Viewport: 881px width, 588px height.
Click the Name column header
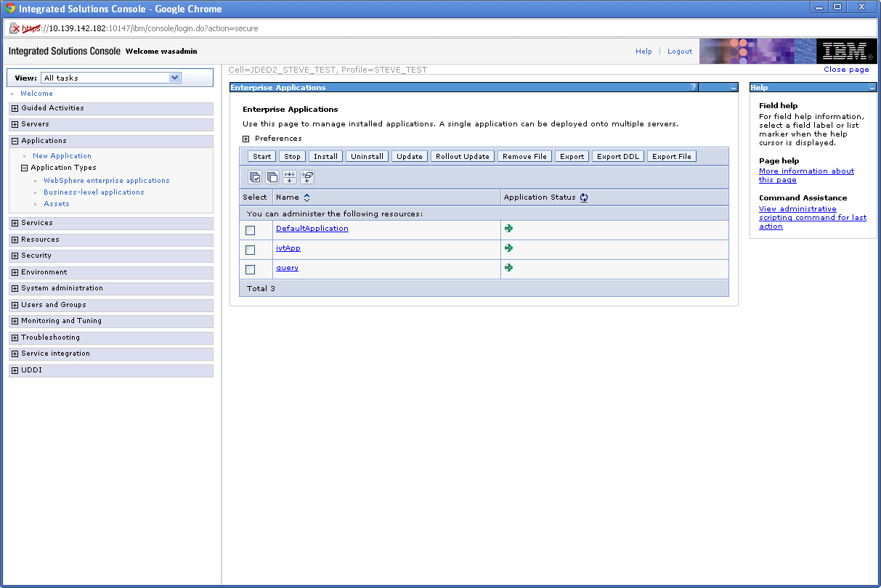point(288,197)
